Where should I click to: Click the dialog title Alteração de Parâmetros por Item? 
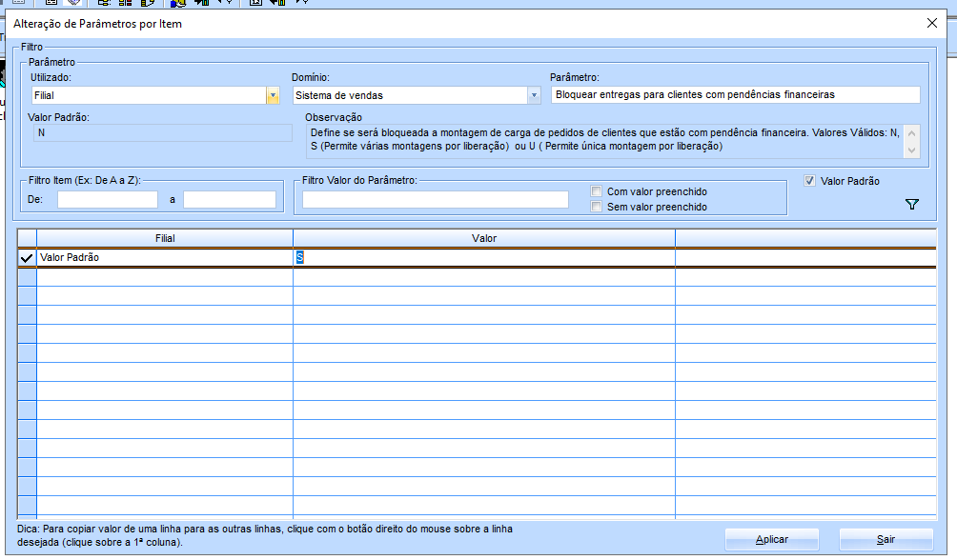coord(97,24)
